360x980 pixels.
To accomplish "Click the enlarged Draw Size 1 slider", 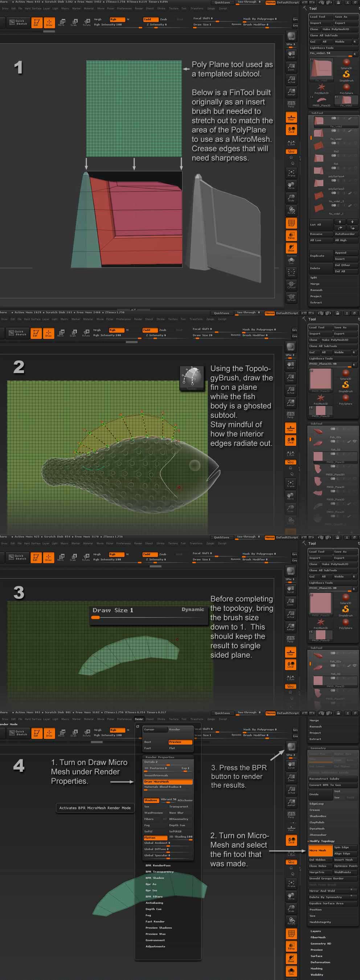I will pyautogui.click(x=148, y=613).
